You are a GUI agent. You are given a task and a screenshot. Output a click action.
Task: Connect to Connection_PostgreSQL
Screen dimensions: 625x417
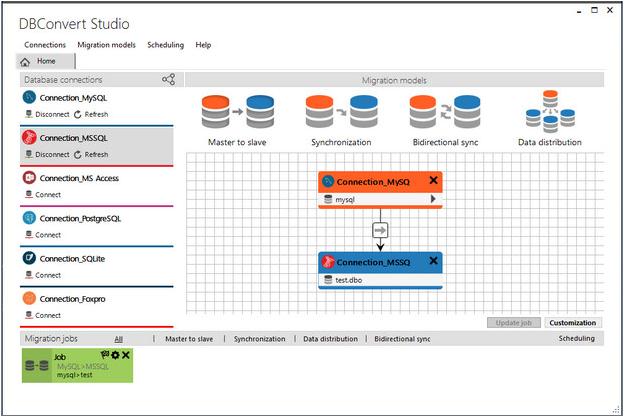click(47, 235)
